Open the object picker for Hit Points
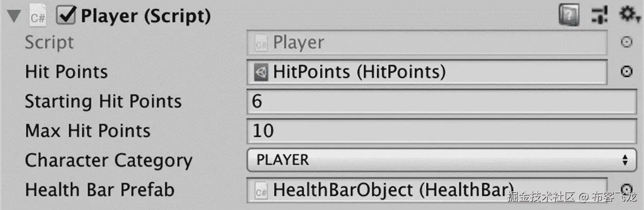The height and width of the screenshot is (210, 644). [627, 72]
